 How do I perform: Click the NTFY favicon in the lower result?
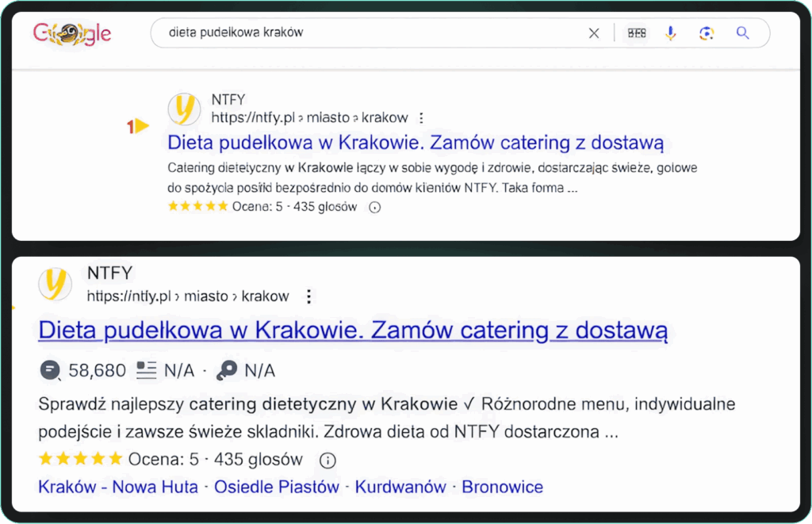click(x=56, y=285)
